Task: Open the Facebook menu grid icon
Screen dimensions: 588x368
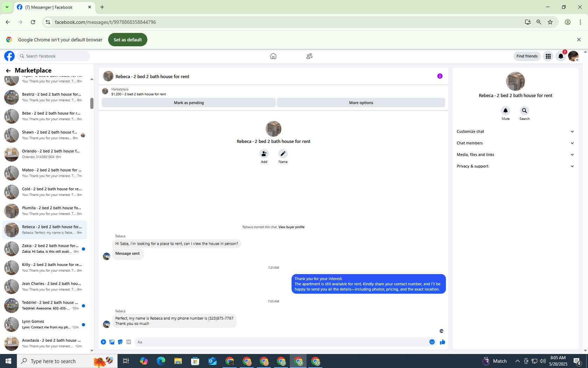Action: (548, 56)
